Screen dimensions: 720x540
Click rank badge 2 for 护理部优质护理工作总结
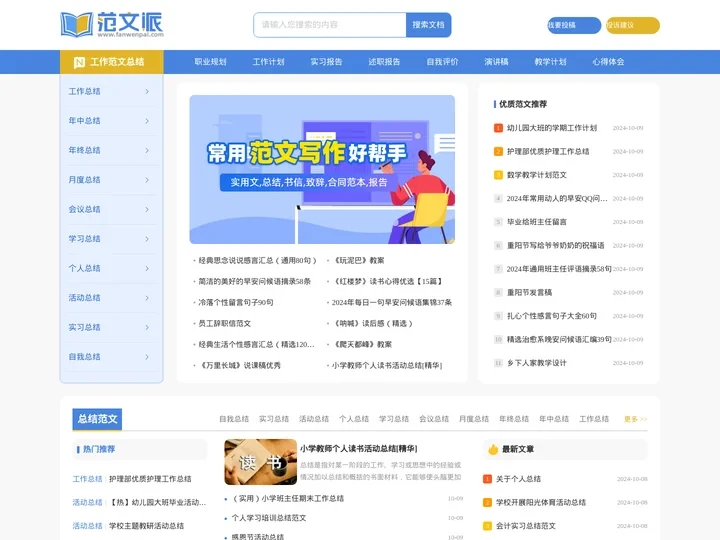pyautogui.click(x=498, y=152)
